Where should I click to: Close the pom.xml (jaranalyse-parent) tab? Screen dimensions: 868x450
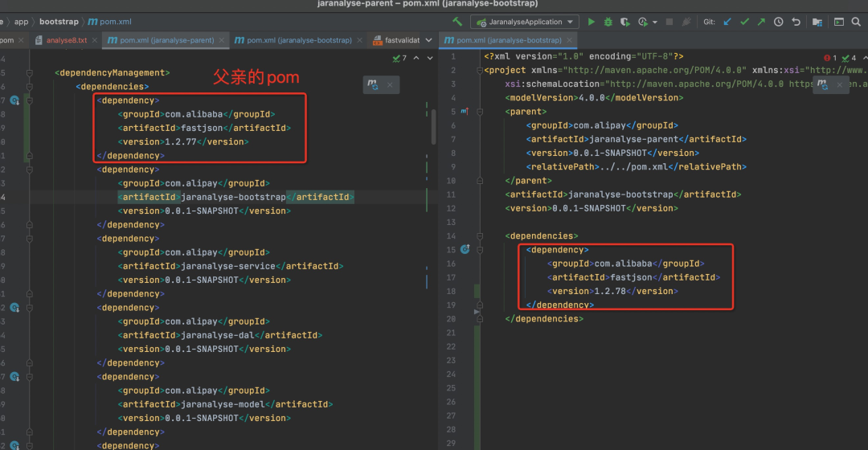click(219, 40)
